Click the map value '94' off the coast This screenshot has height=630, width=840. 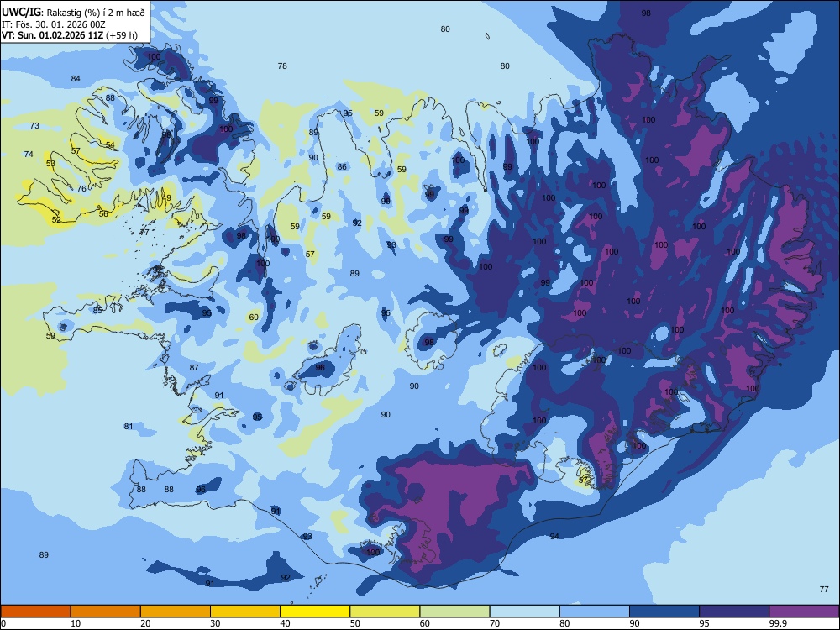554,536
